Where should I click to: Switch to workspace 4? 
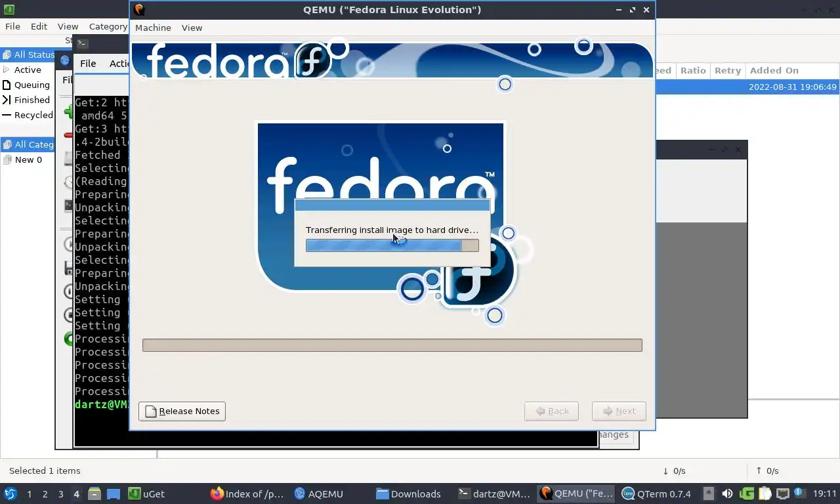click(x=76, y=494)
